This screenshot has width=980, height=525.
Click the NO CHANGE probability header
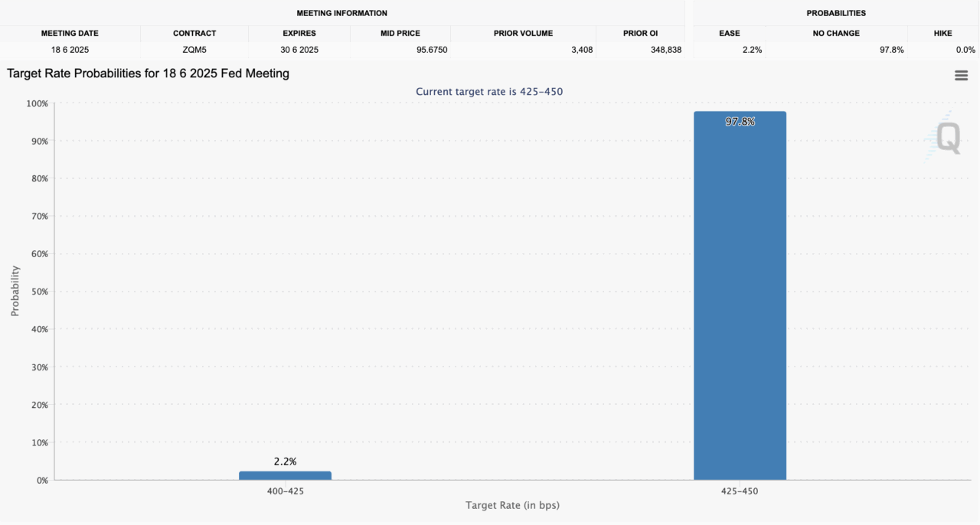pyautogui.click(x=836, y=33)
